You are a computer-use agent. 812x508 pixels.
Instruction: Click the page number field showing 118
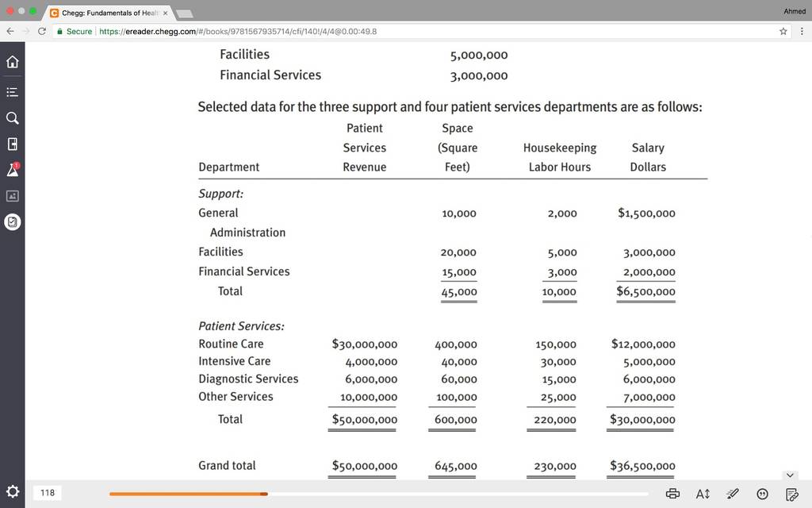(48, 492)
